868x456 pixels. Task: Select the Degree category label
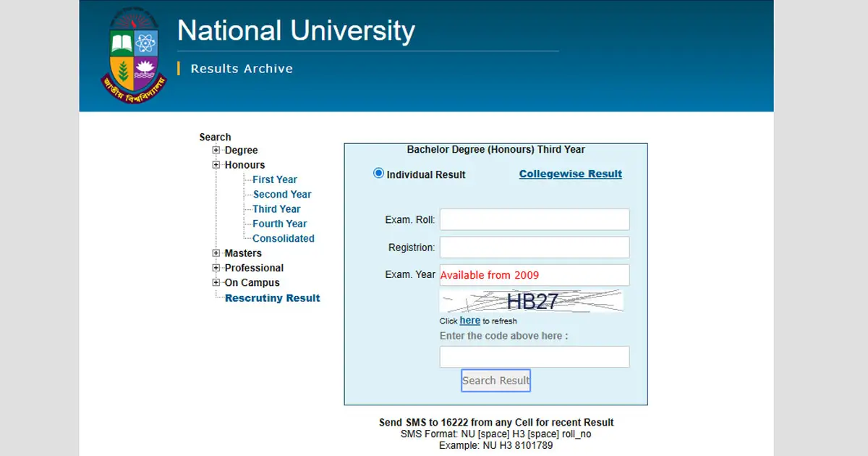[241, 151]
